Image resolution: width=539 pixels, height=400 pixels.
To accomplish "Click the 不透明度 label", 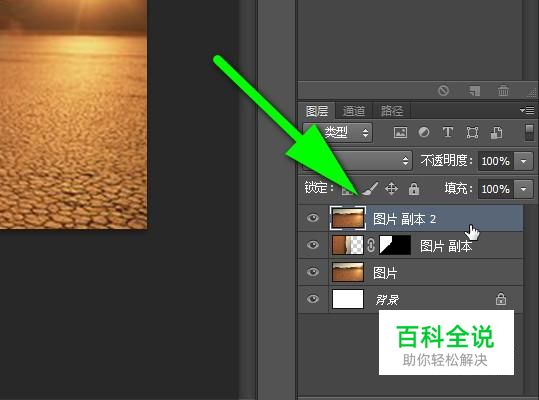I will coord(446,160).
